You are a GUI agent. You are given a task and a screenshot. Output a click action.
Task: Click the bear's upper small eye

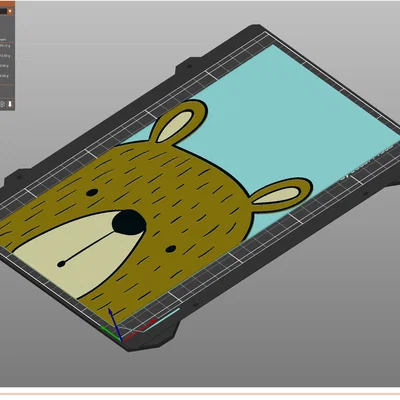[x=92, y=192]
